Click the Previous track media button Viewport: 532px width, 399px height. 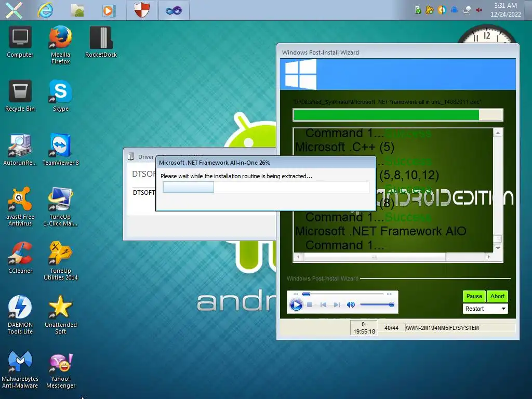tap(323, 304)
